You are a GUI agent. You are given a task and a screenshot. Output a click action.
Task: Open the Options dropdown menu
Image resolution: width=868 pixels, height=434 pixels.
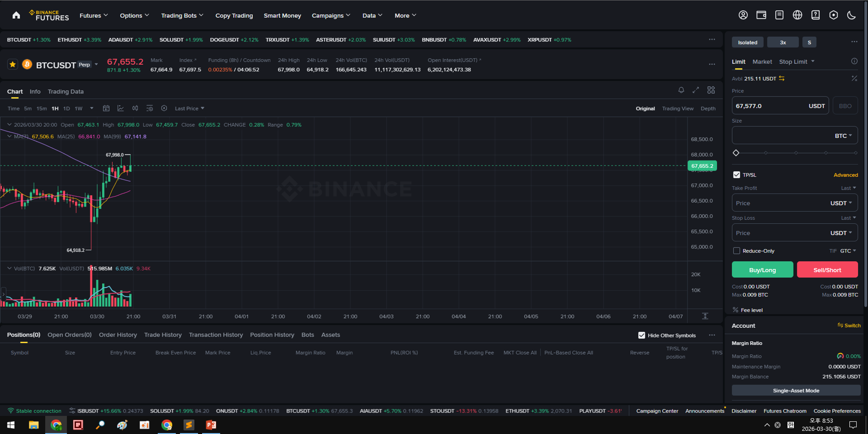point(135,15)
